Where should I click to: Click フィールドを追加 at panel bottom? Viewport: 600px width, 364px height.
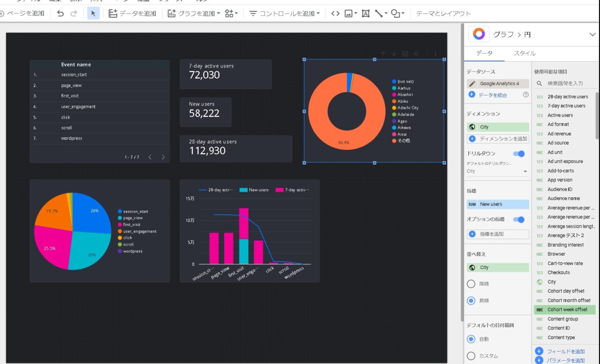tap(565, 351)
